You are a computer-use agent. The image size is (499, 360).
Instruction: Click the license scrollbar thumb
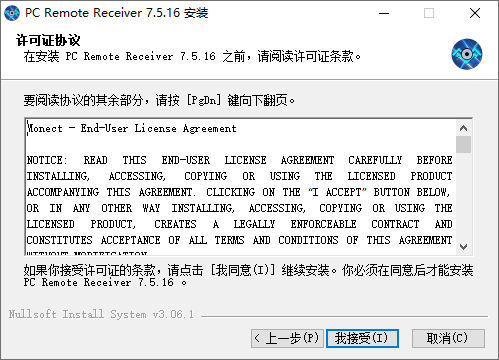point(463,144)
